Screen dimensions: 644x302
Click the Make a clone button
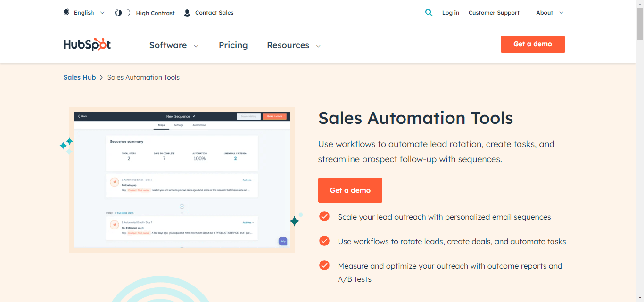point(275,116)
